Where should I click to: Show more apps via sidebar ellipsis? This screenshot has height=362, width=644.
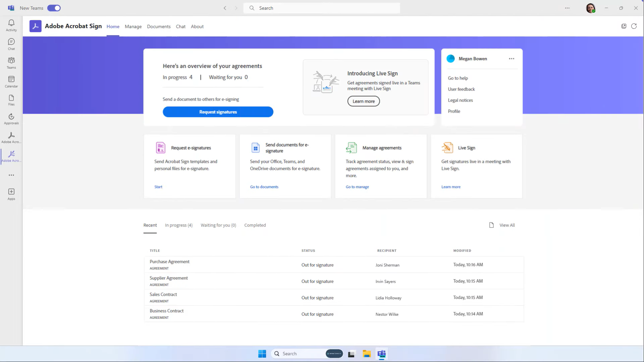pos(11,175)
